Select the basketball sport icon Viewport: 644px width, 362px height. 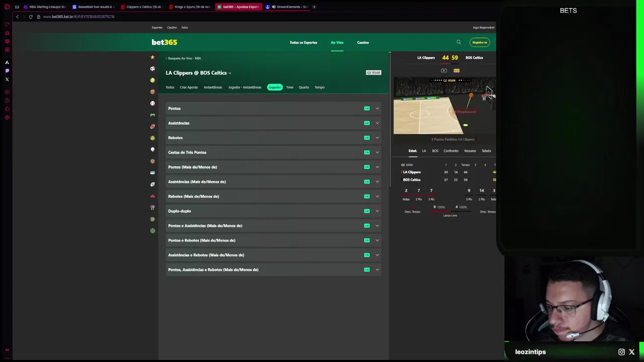tap(152, 92)
